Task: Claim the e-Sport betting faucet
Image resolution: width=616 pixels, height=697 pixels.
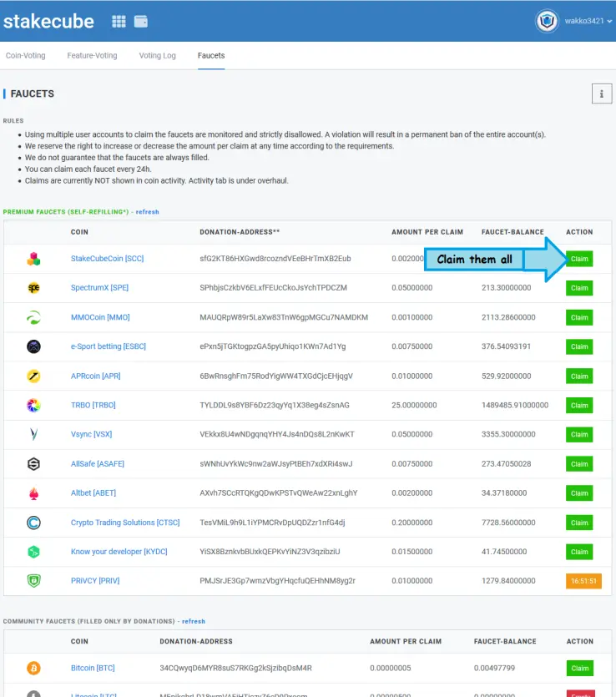Action: (579, 346)
